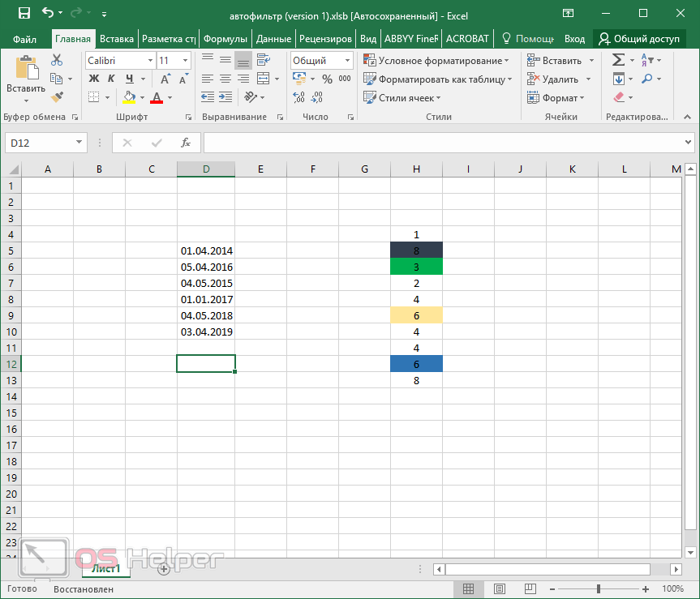
Task: Click the yellow fill color swatch
Action: pos(129,98)
